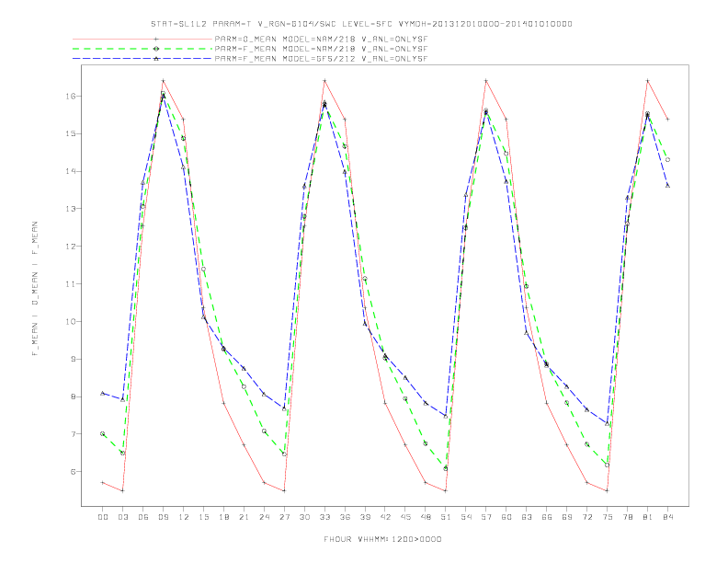Screen dimensions: 728x563
Task: Click y-axis tick label 7
Action: [x=73, y=434]
